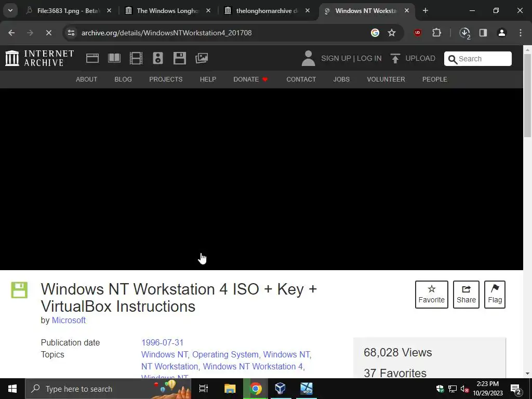Go back to the previous page
Image resolution: width=532 pixels, height=399 pixels.
(x=11, y=33)
